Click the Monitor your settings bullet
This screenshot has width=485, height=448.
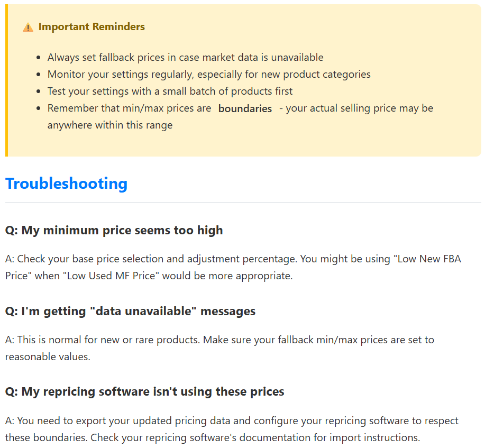(x=209, y=74)
